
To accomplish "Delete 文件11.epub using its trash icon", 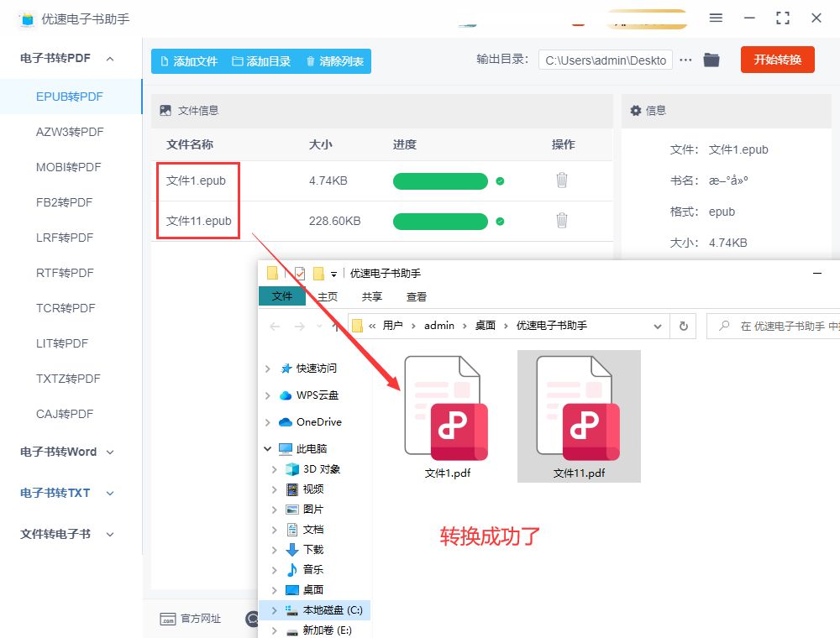I will click(561, 221).
